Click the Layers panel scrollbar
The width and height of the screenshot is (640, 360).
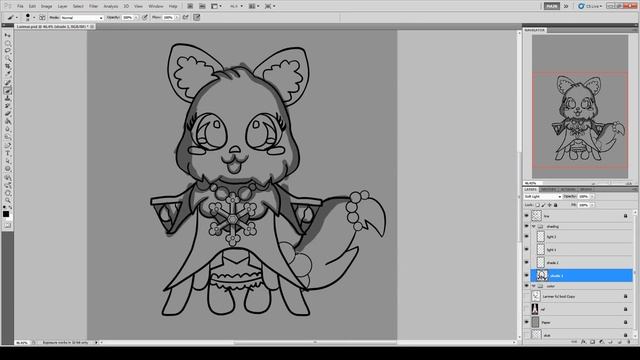[635, 273]
